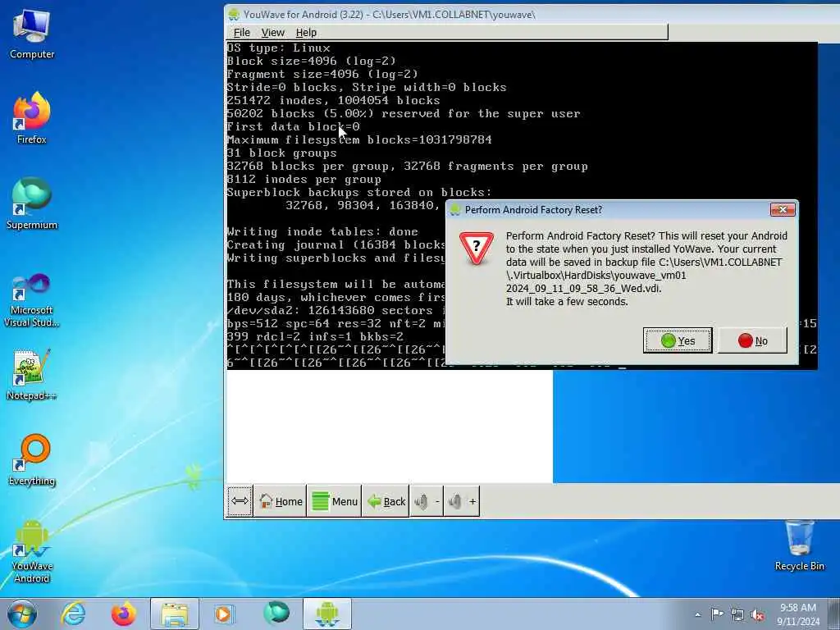The height and width of the screenshot is (630, 840).
Task: Open the network tray icon
Action: coord(737,614)
